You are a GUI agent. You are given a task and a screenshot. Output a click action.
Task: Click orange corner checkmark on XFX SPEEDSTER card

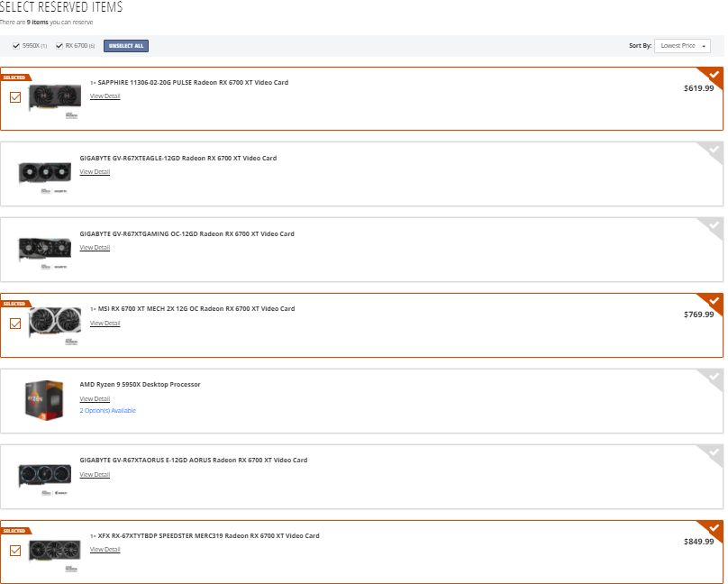[714, 528]
